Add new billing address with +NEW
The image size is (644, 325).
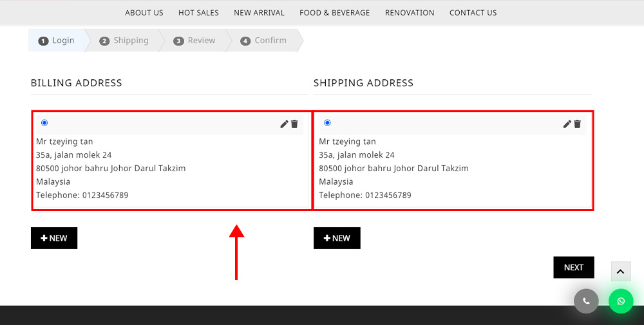point(54,238)
